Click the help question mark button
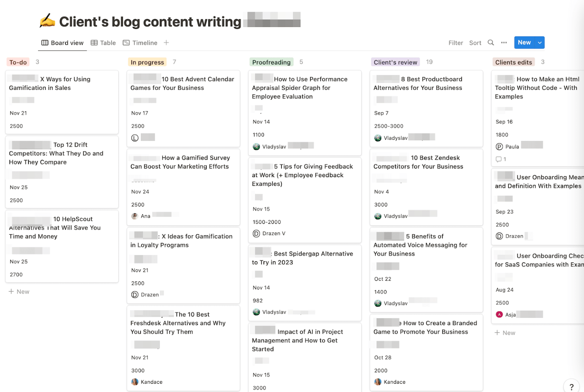This screenshot has height=392, width=584. pyautogui.click(x=572, y=387)
